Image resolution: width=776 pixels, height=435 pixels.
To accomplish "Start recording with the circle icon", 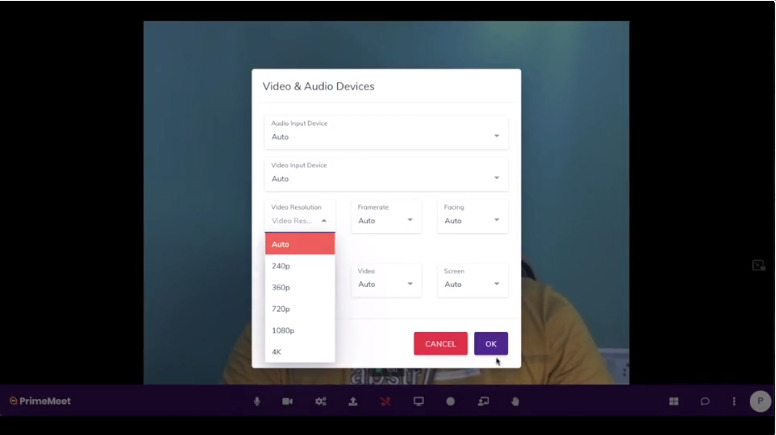I will (x=450, y=401).
